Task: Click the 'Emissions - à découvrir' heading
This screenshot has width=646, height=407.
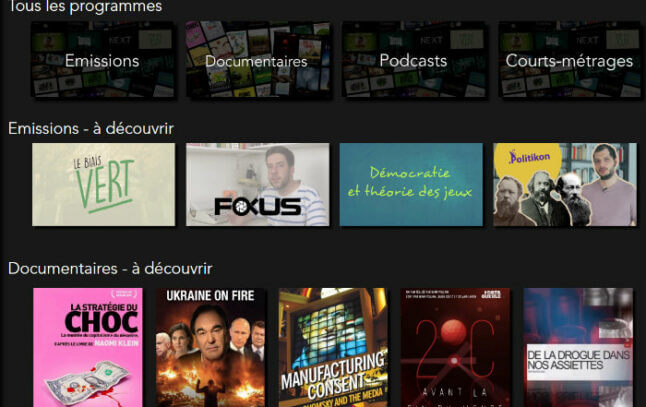Action: [x=91, y=129]
